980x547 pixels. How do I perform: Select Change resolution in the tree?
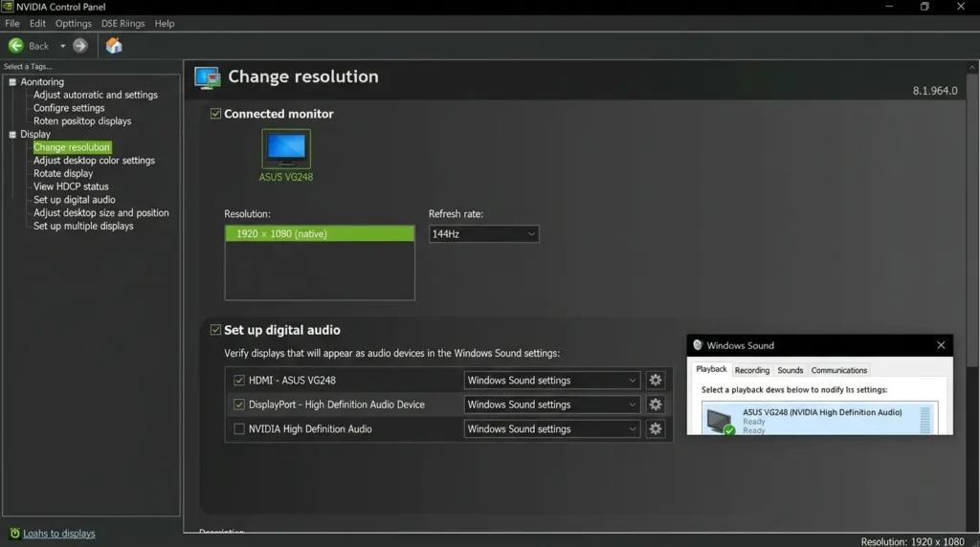click(72, 147)
